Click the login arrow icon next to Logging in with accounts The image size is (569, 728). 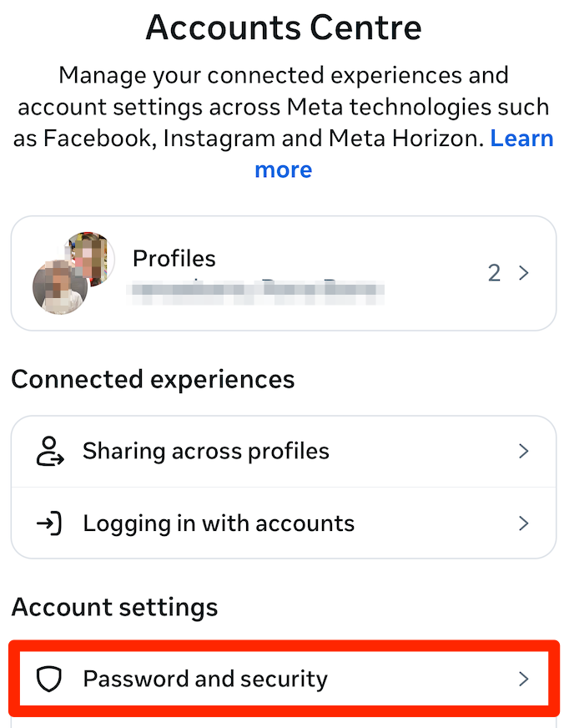point(50,523)
